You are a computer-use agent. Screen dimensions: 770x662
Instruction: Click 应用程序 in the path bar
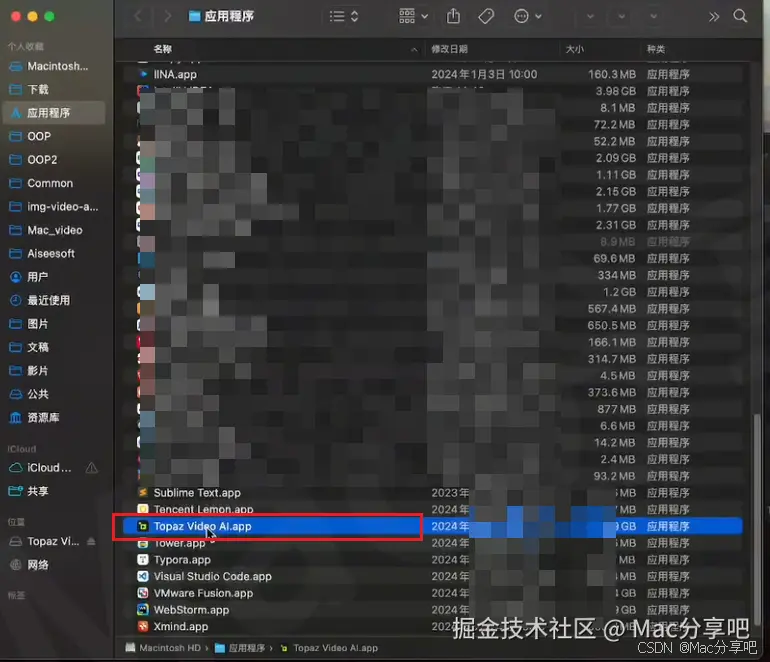point(240,648)
